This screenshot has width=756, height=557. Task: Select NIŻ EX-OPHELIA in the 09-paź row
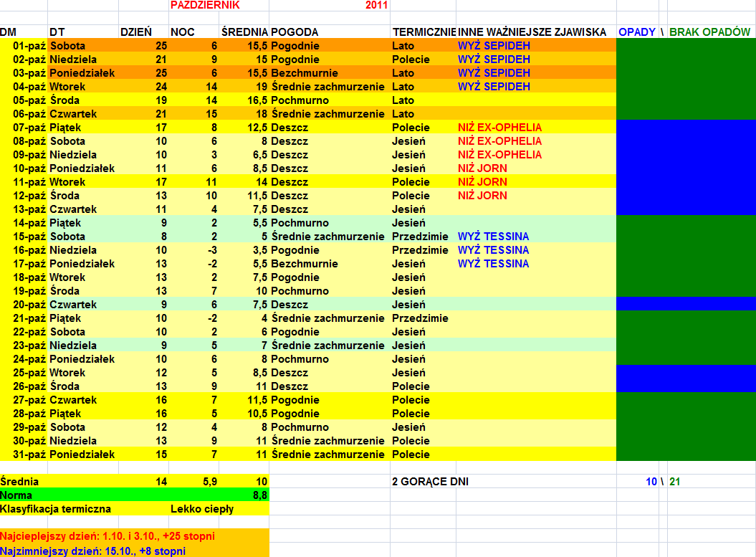pos(499,155)
